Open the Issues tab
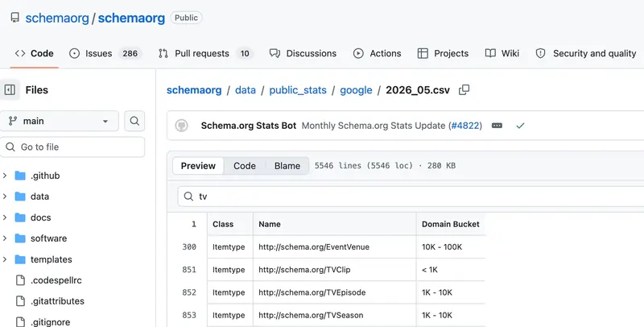The width and height of the screenshot is (644, 327). pyautogui.click(x=105, y=53)
